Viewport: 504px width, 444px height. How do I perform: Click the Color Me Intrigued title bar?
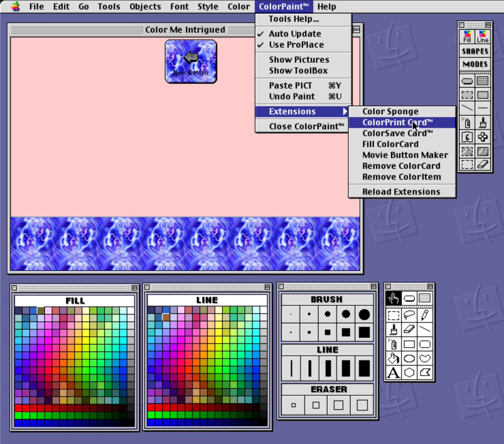(x=185, y=29)
